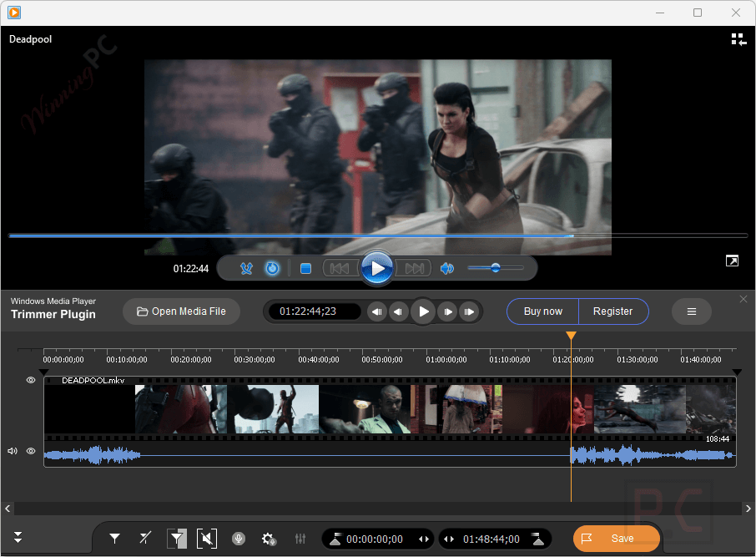This screenshot has height=557, width=756.
Task: Set selection end marker icon
Action: [537, 539]
